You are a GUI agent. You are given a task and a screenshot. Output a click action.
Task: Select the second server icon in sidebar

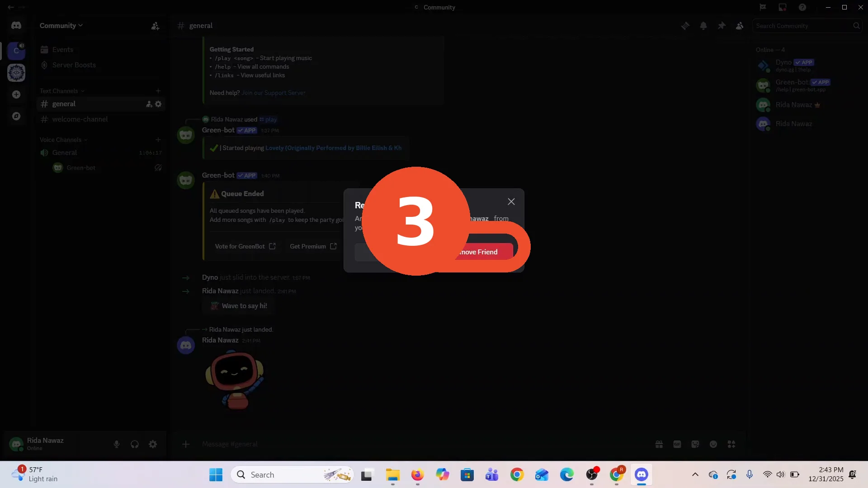(x=16, y=73)
